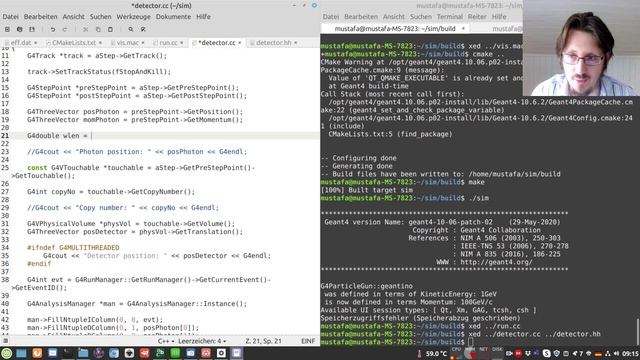Click the side panel icon in editor status bar
Screen dimensions: 640x360
click(6, 341)
